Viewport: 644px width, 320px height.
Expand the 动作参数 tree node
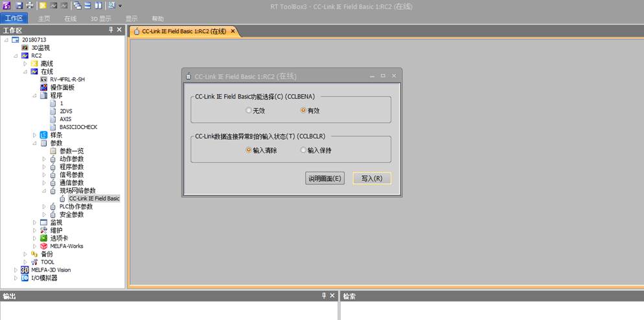[45, 159]
